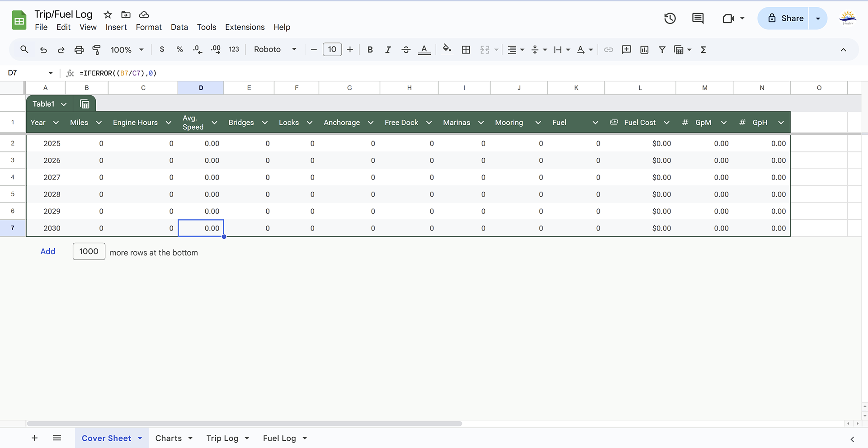Open the Format menu
868x448 pixels.
(x=149, y=27)
